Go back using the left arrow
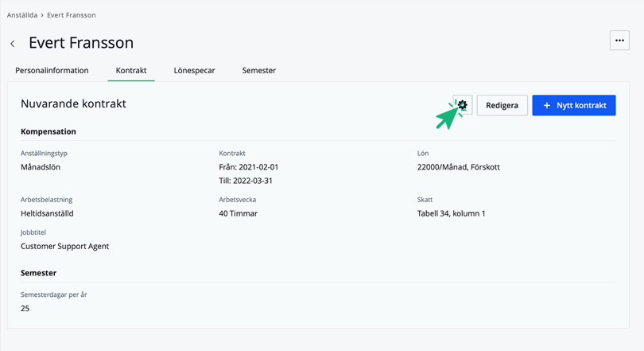The height and width of the screenshot is (351, 644). click(x=13, y=44)
